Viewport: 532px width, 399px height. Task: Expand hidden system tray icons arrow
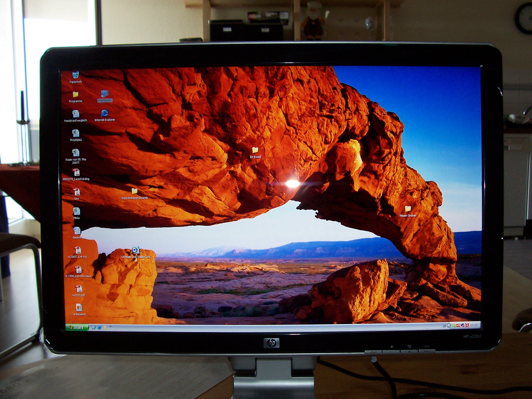[449, 326]
